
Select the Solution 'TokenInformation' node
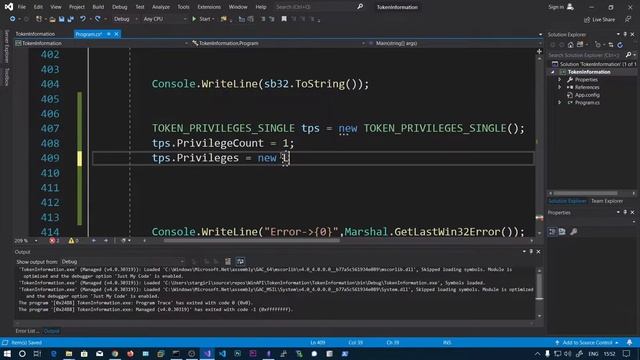(x=594, y=64)
